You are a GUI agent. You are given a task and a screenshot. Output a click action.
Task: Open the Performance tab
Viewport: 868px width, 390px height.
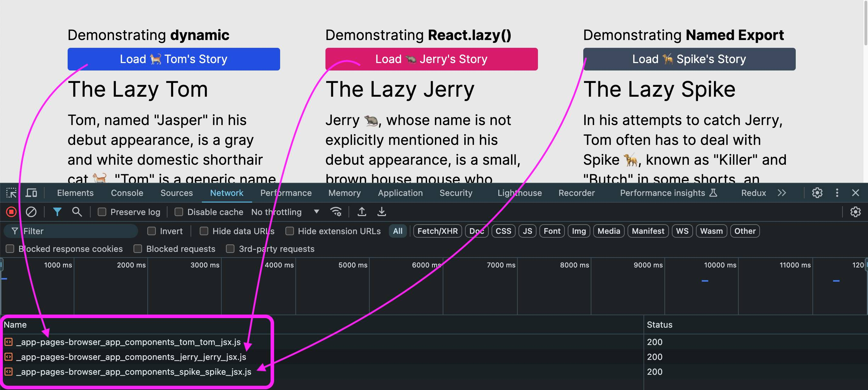point(286,193)
